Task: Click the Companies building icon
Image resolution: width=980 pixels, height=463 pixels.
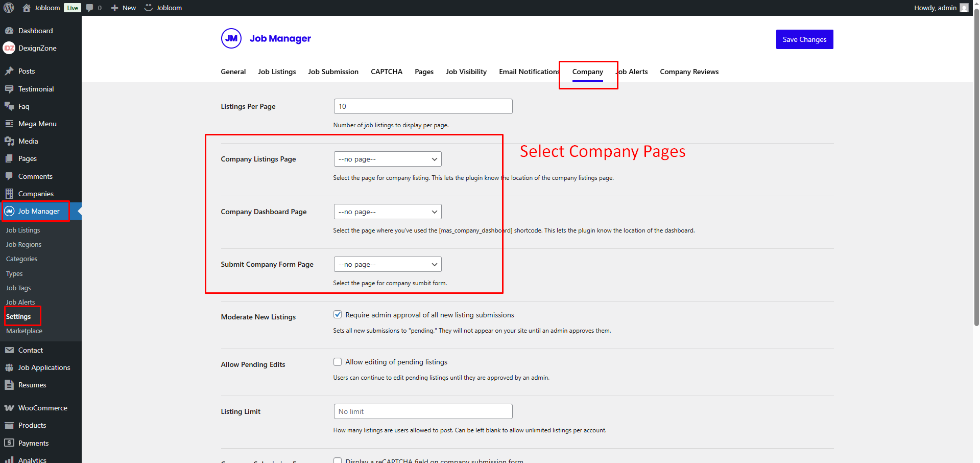Action: click(9, 194)
